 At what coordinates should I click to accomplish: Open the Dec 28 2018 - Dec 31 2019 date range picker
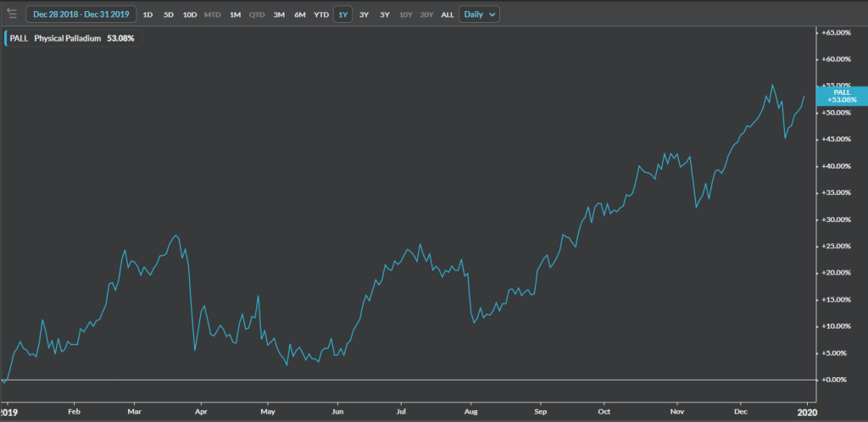click(x=81, y=14)
